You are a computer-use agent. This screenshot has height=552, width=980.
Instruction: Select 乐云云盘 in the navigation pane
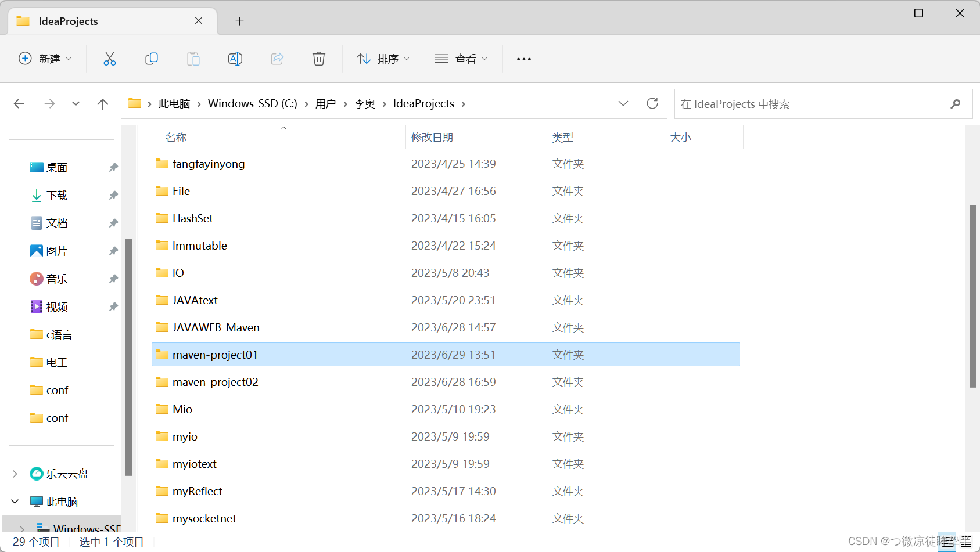[59, 474]
